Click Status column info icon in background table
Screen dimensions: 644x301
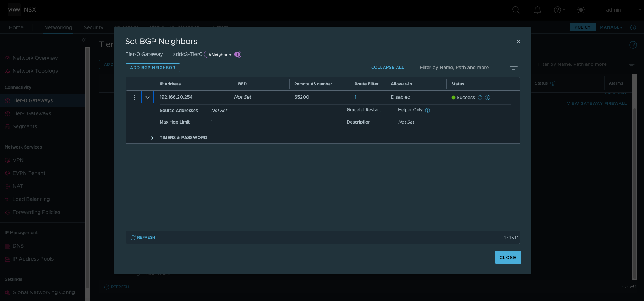pos(553,83)
